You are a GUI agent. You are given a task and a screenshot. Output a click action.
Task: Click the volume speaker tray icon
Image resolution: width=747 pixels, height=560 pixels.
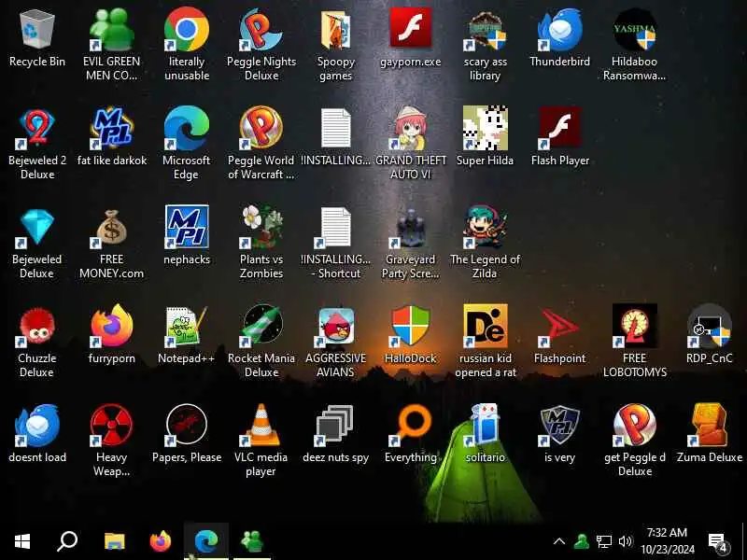(625, 541)
